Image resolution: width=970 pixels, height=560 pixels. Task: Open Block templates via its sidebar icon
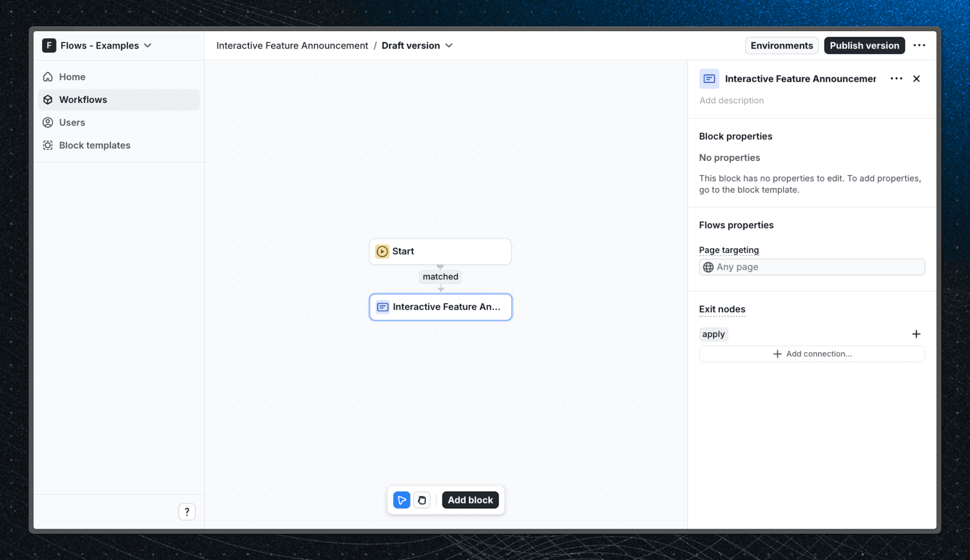coord(47,145)
